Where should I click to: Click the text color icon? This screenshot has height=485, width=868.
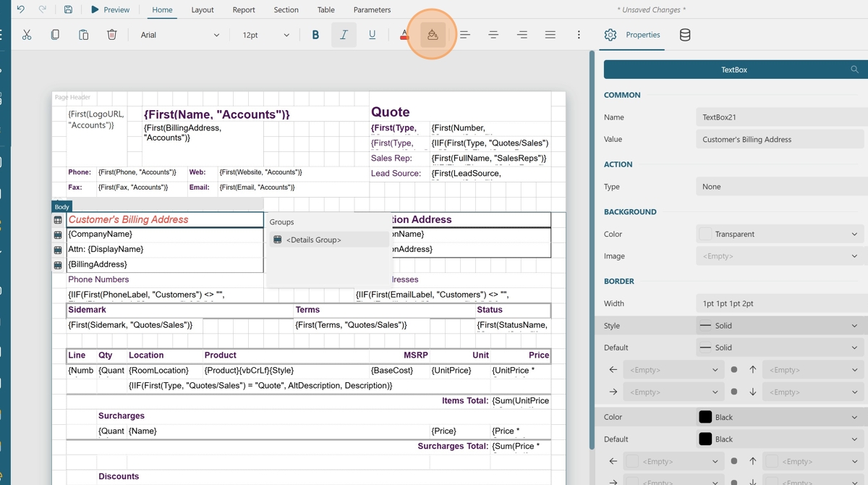point(404,35)
